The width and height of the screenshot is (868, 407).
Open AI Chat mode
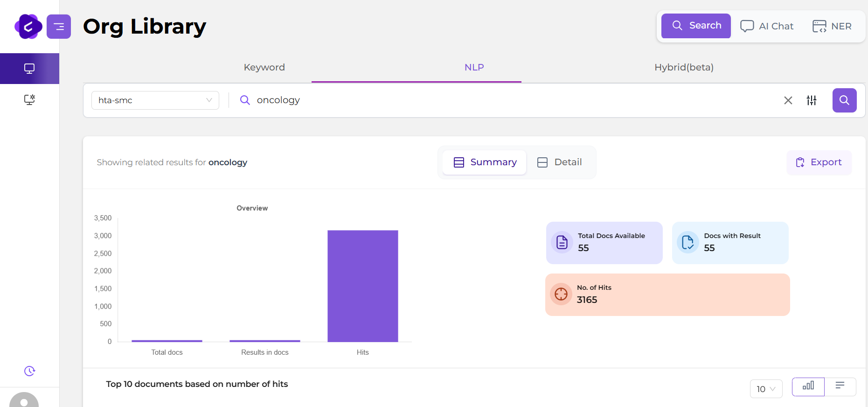[767, 26]
